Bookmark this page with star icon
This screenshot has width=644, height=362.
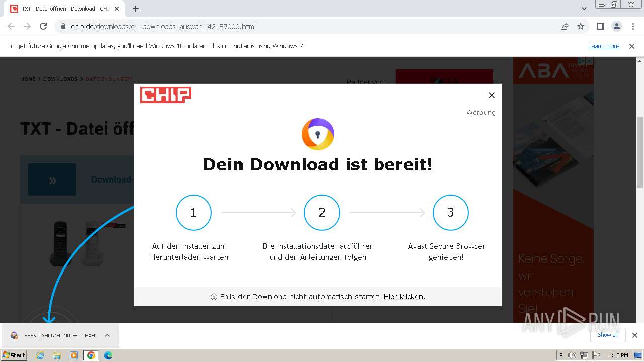(581, 26)
